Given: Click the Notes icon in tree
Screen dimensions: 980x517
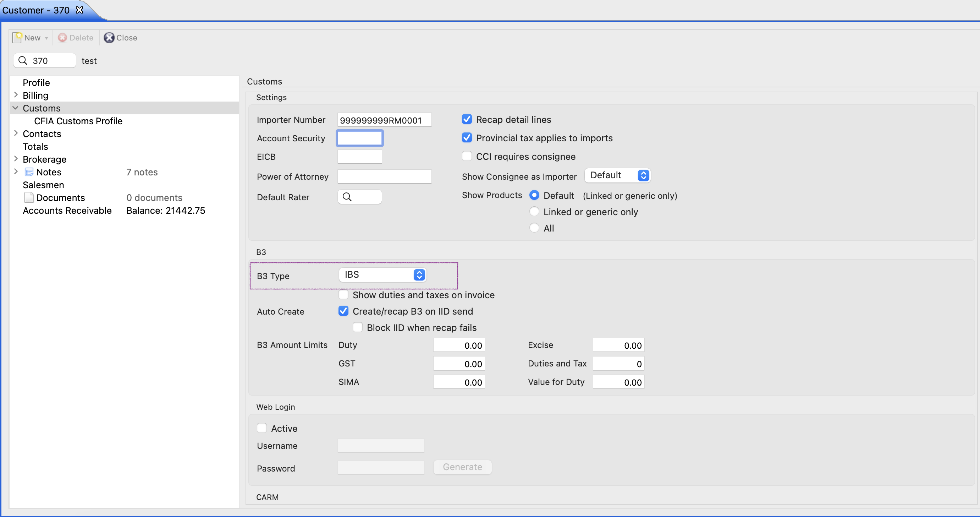Looking at the screenshot, I should [x=29, y=172].
